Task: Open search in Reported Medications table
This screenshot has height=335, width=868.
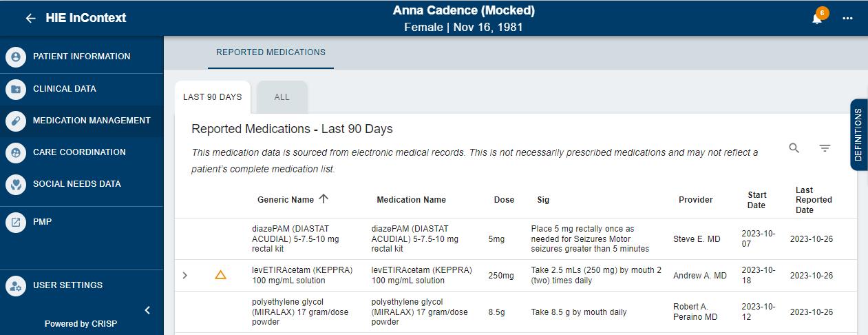Action: (x=794, y=148)
